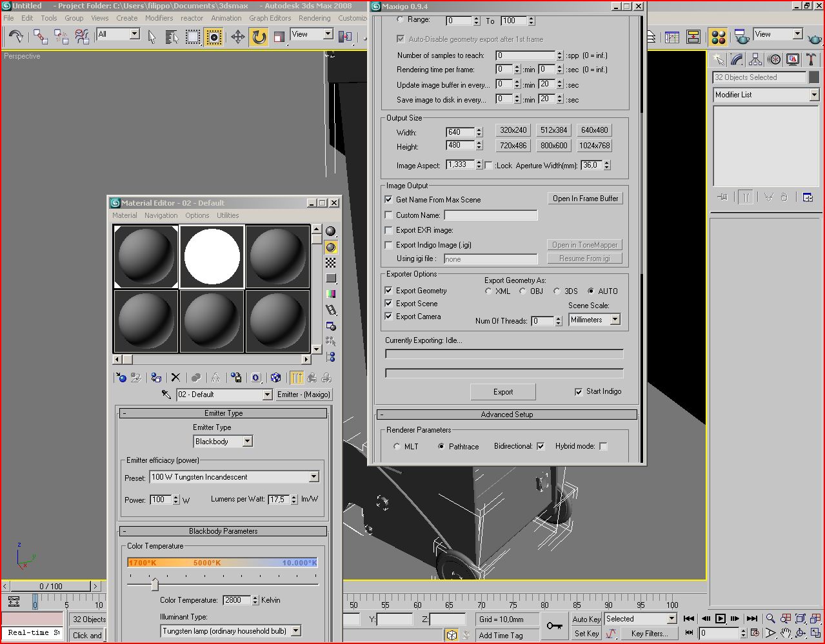Open the Graph Editors menu
The width and height of the screenshot is (825, 644).
270,18
